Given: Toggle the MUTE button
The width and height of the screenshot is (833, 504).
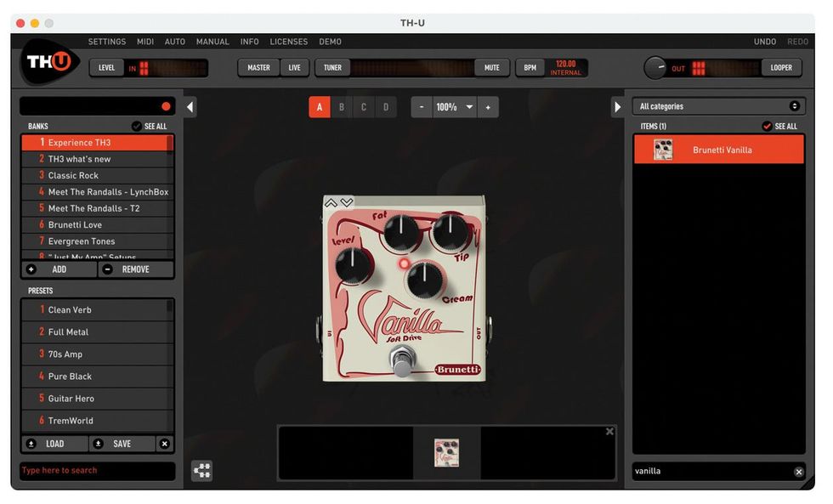Looking at the screenshot, I should [491, 68].
